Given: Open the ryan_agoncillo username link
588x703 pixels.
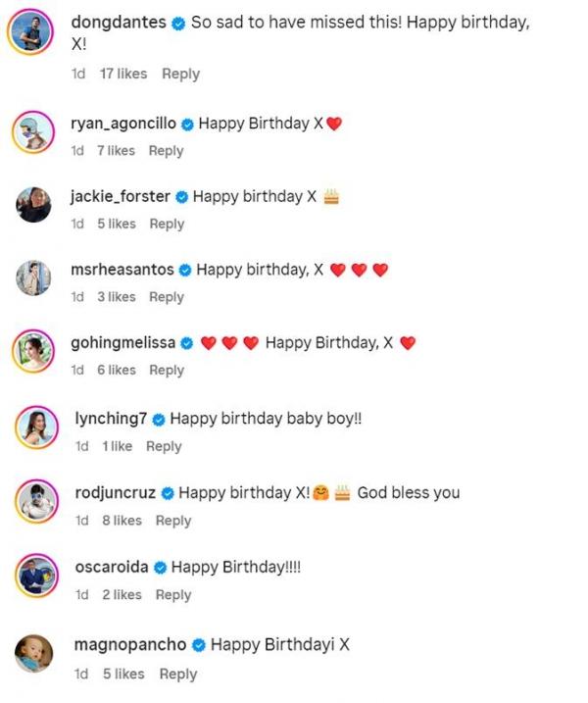Looking at the screenshot, I should [x=123, y=124].
